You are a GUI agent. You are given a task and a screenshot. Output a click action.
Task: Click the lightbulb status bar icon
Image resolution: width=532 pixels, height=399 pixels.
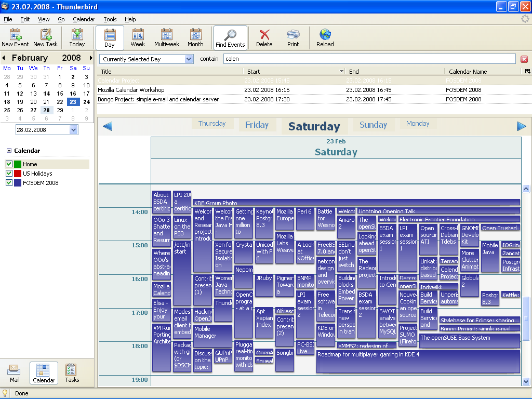5,393
